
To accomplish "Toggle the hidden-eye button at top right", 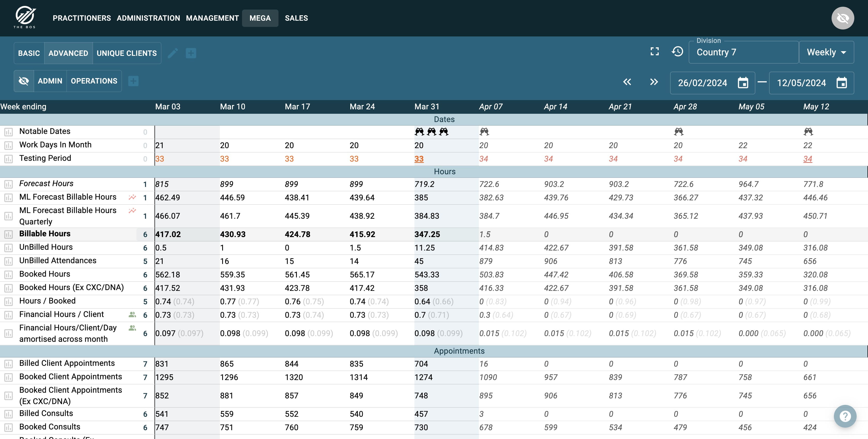I will coord(842,18).
